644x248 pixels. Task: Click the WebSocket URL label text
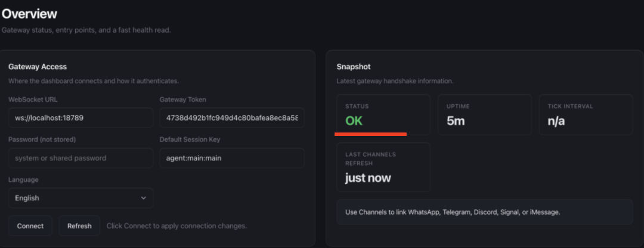coord(33,100)
